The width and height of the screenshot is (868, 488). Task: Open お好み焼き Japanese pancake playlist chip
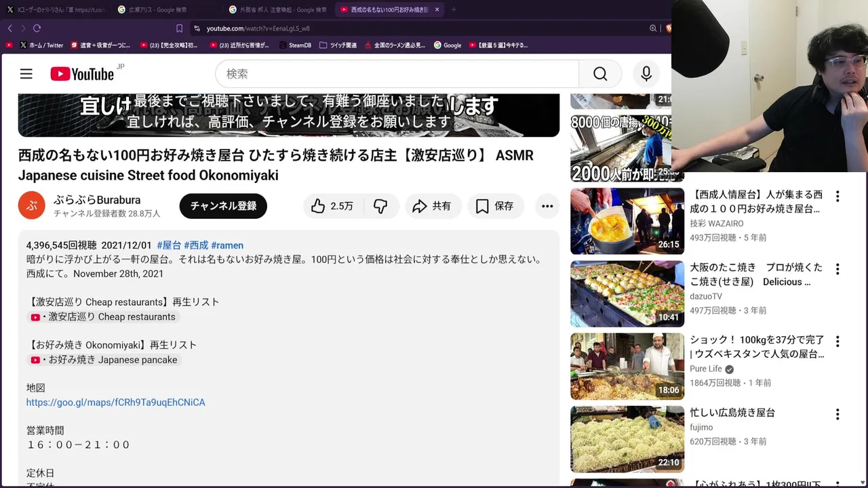point(104,360)
